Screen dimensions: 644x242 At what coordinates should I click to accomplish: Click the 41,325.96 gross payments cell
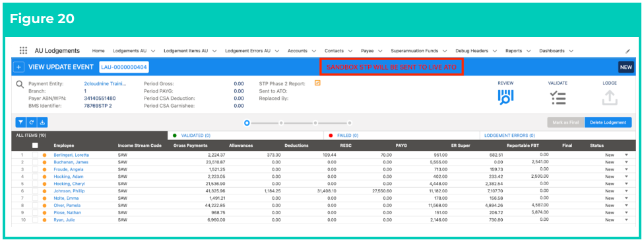tap(215, 191)
